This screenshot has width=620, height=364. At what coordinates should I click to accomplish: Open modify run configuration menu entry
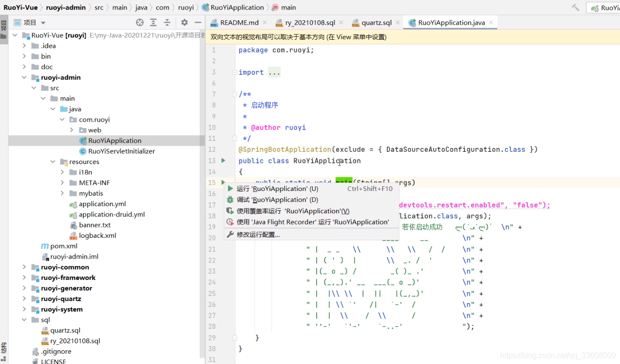tap(311, 234)
